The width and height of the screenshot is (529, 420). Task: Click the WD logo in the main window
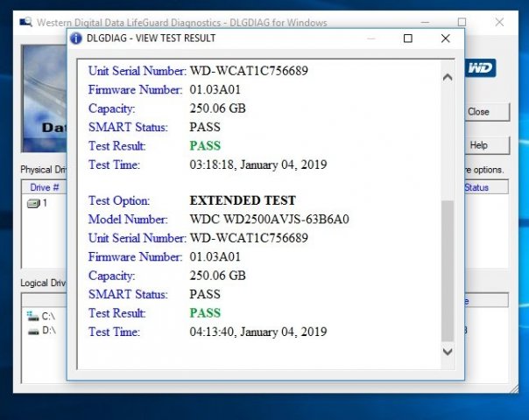(481, 67)
